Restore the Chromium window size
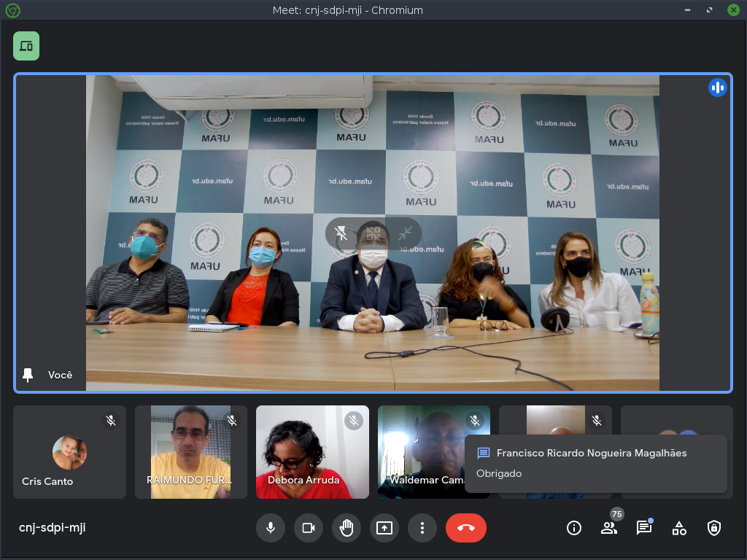 click(x=710, y=10)
